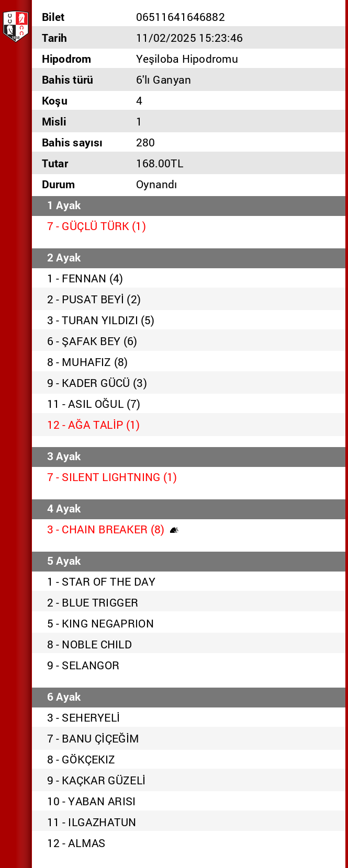Click the 8 - NOBLE CHILD row
The height and width of the screenshot is (868, 348).
coord(89,645)
